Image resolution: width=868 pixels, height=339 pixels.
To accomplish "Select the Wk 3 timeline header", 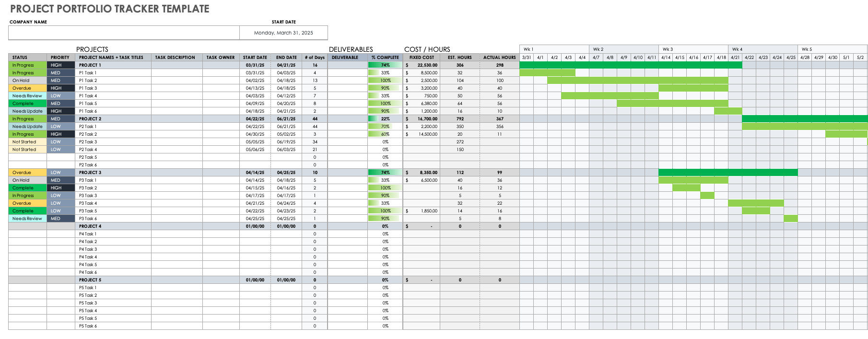I will (x=693, y=49).
